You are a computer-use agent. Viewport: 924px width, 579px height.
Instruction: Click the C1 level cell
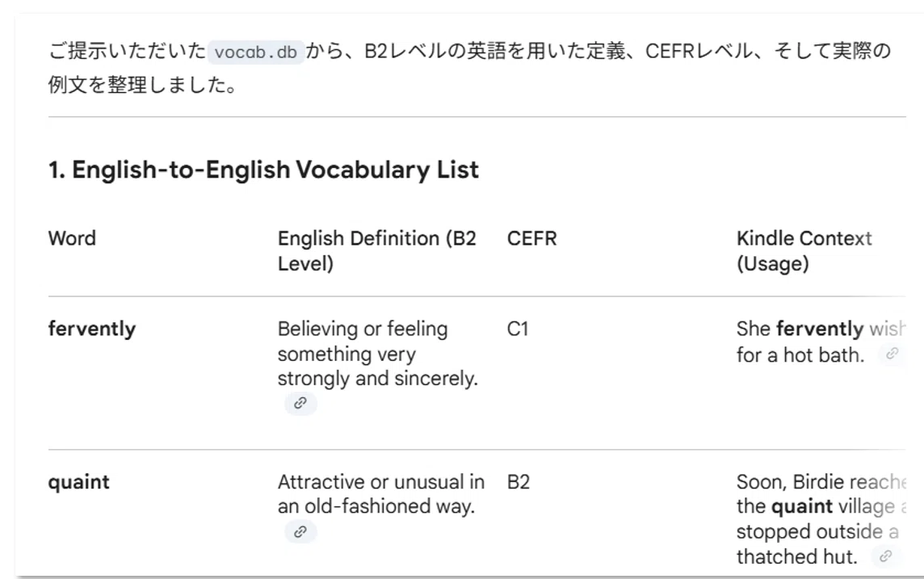tap(518, 329)
